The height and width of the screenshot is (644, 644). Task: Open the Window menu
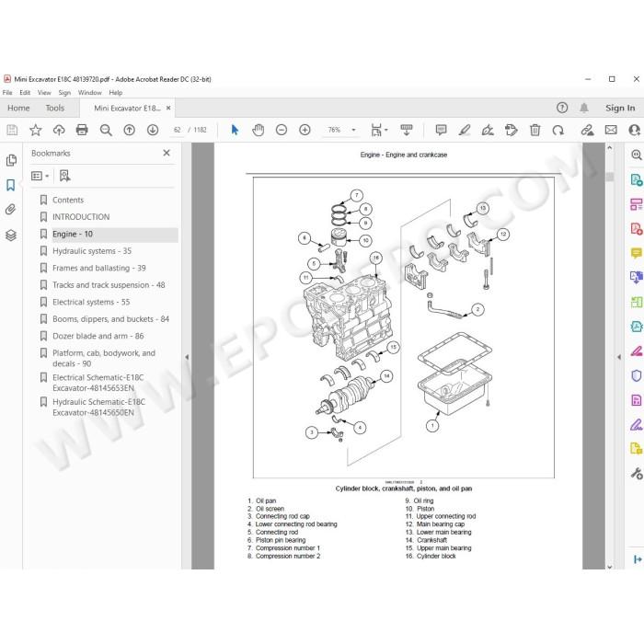click(89, 93)
